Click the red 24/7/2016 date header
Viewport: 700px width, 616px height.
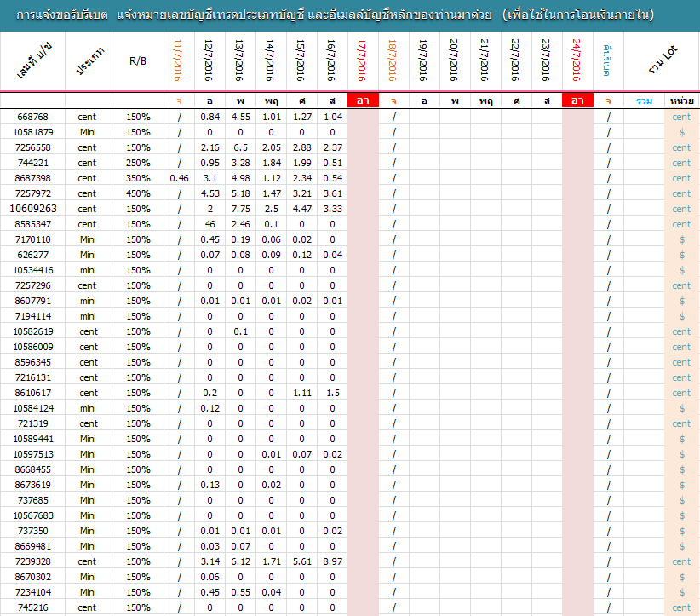[577, 61]
